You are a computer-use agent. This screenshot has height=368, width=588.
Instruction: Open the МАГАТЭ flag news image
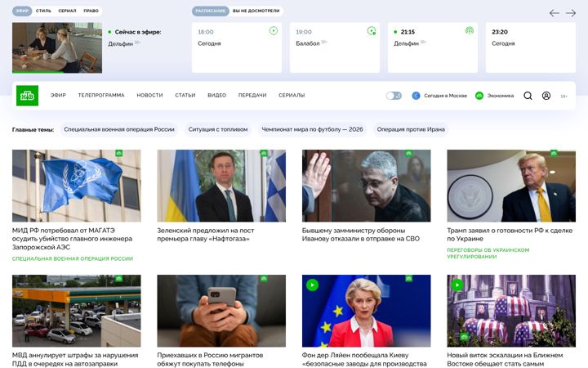(x=77, y=186)
